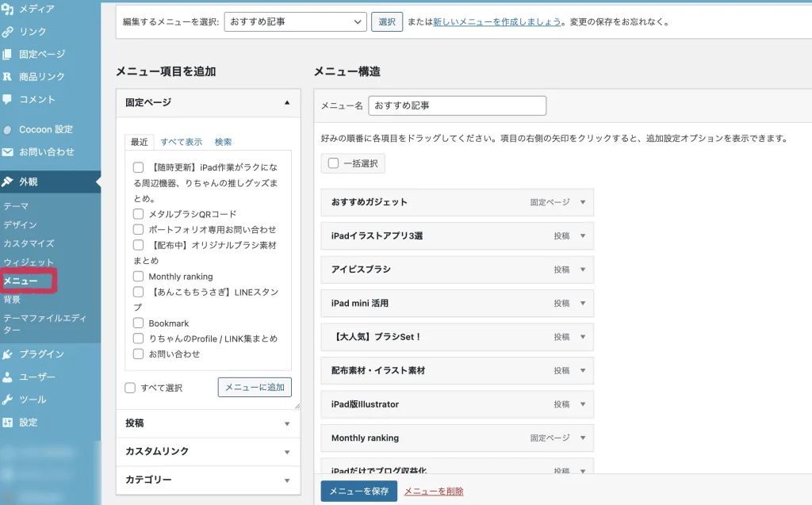Switch to the 検索 tab

[x=223, y=142]
